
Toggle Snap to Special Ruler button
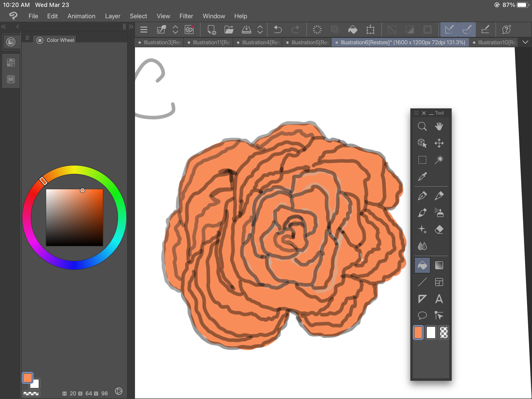(x=467, y=30)
